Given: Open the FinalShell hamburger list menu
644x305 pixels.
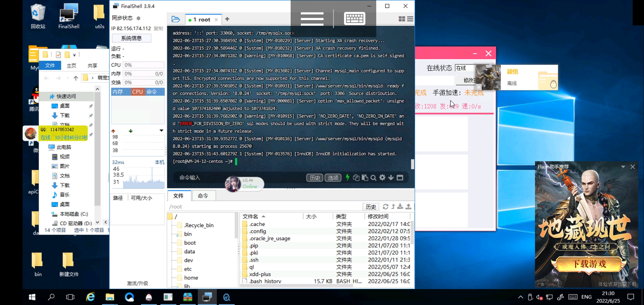Looking at the screenshot, I should coord(410,19).
